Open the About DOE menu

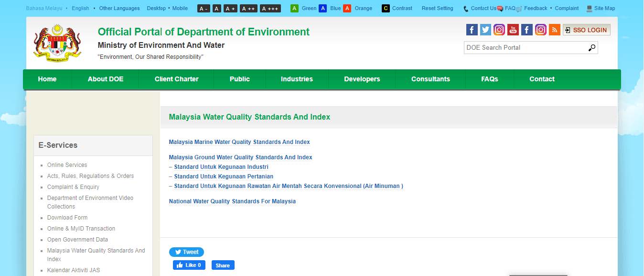(106, 79)
